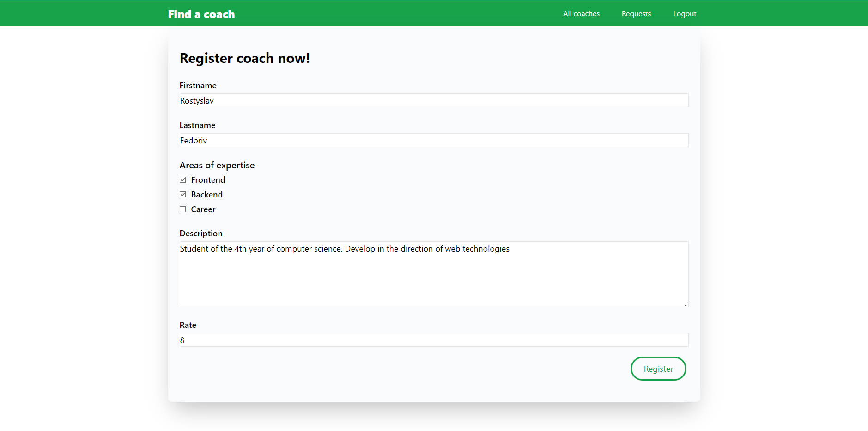Click the Description field label
868x431 pixels.
coord(200,233)
